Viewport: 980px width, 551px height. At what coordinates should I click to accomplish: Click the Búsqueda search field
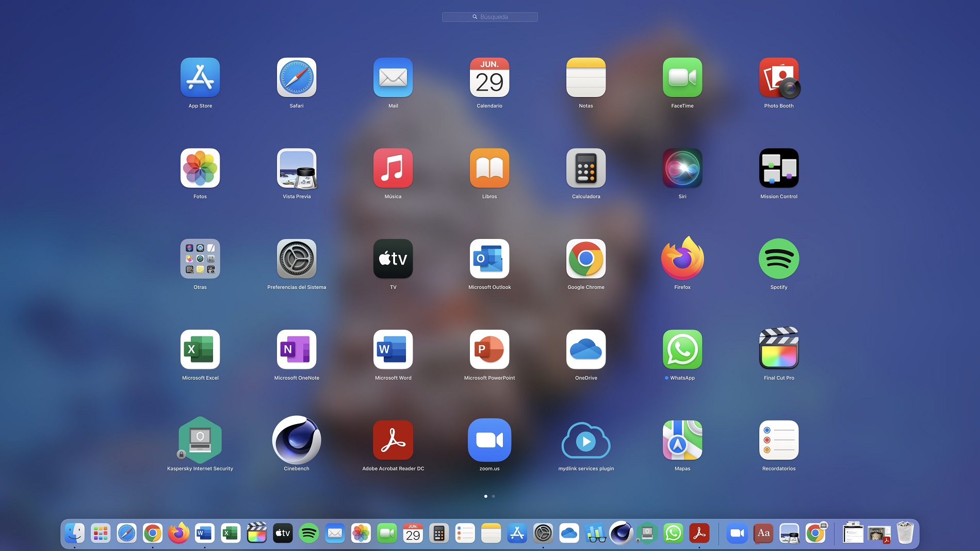(489, 17)
